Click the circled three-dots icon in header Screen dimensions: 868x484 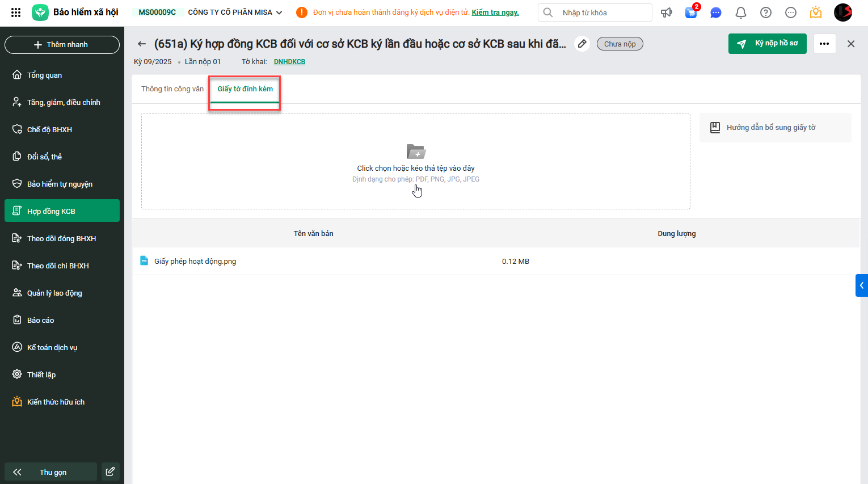click(791, 12)
